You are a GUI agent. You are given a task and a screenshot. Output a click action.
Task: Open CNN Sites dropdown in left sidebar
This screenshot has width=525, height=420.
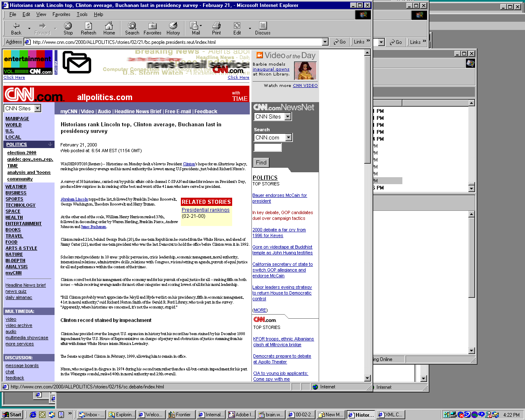pos(38,108)
